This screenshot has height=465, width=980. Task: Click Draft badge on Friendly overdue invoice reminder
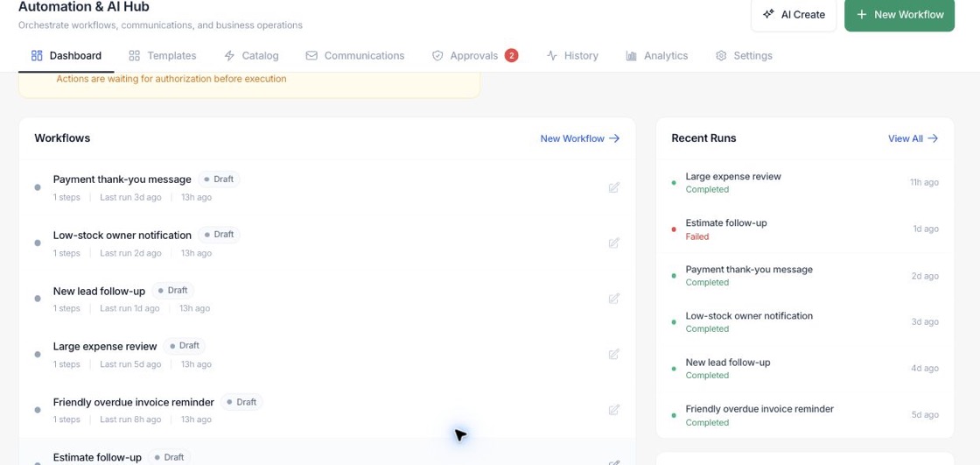tap(241, 402)
